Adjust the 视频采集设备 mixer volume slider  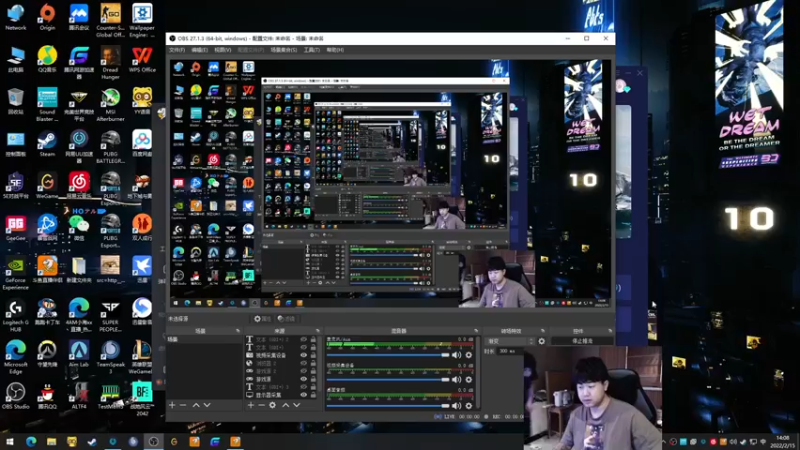(388, 380)
